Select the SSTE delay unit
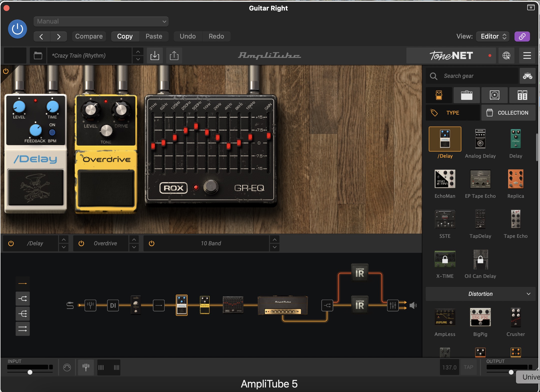540x392 pixels. pos(445,219)
